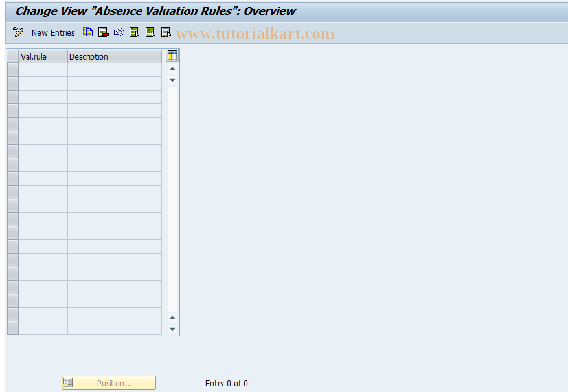
Task: Click the New Entries button
Action: pos(53,32)
